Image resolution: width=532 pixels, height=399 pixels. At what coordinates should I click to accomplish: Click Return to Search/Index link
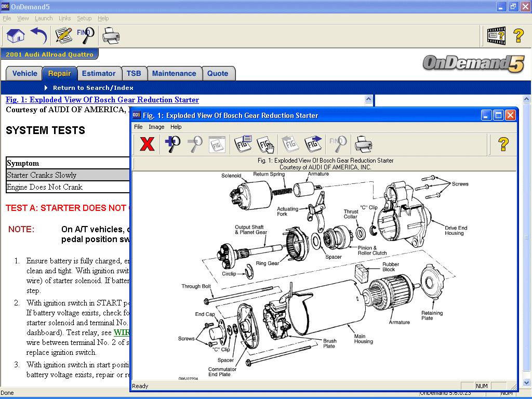[x=93, y=88]
